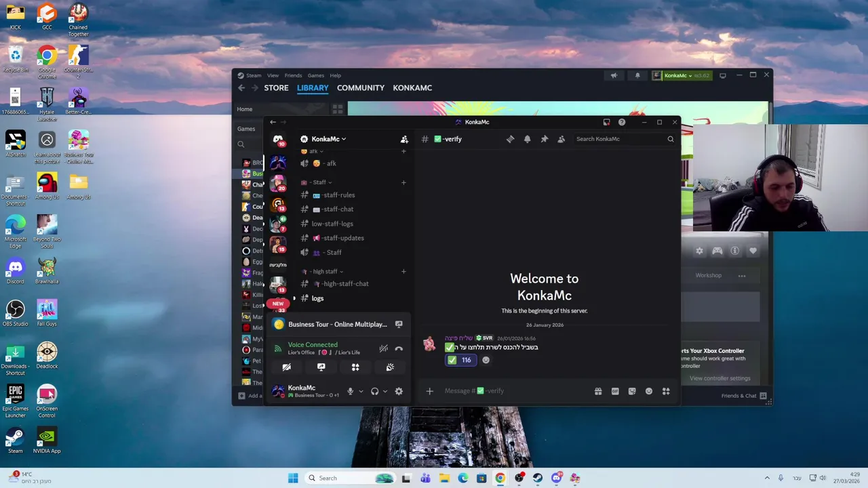Open the Friends menu in Steam
The width and height of the screenshot is (868, 488).
click(x=293, y=75)
